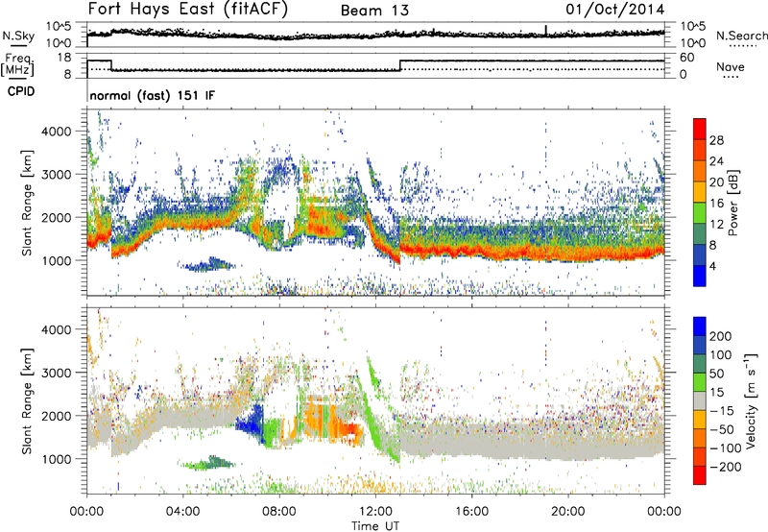Click the '20:00' time axis label
768x532 pixels.
[x=567, y=512]
